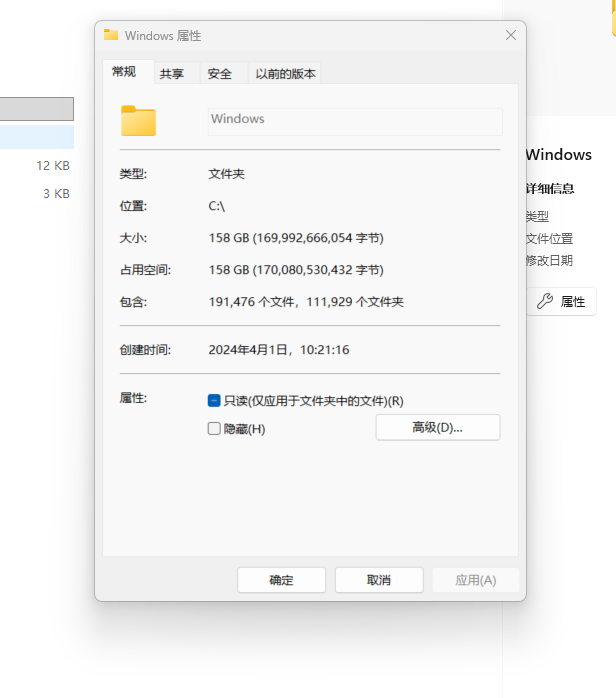Enable the 隐藏(H) checkbox
This screenshot has width=616, height=698.
[214, 429]
